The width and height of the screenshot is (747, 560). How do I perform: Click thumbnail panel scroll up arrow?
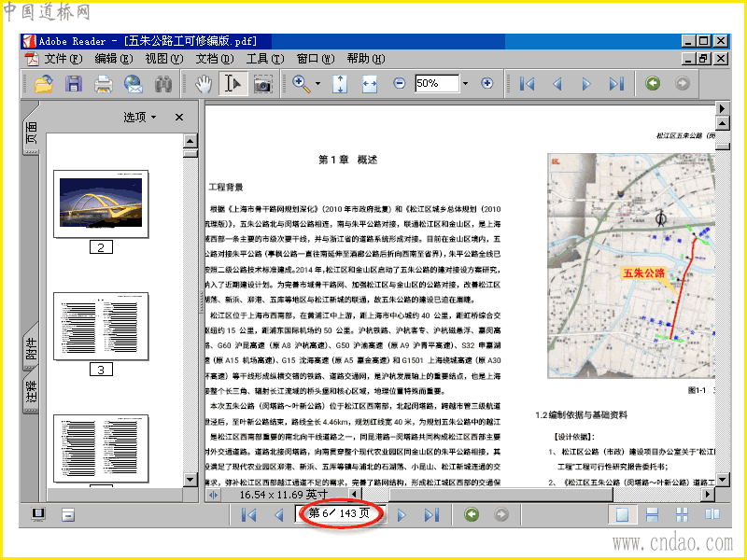[x=190, y=141]
